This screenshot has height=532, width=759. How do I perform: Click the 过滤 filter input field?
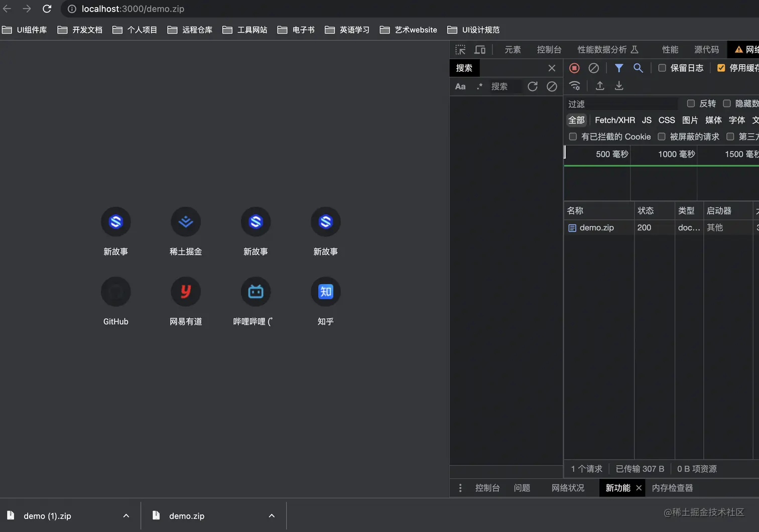pos(622,104)
